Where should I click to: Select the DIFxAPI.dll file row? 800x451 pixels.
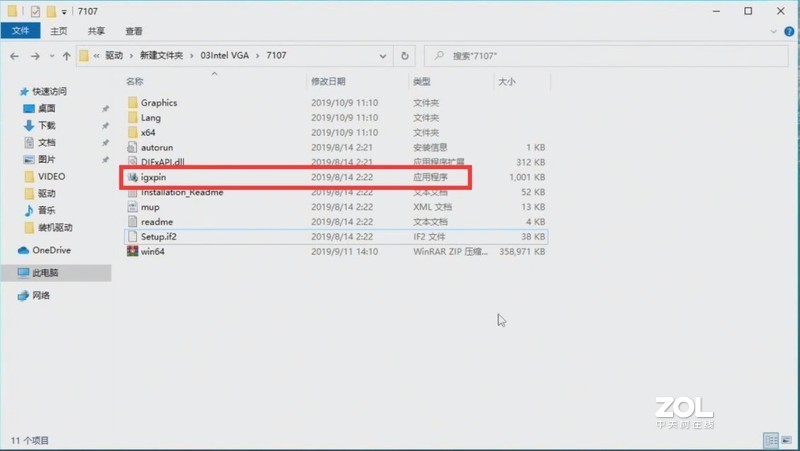click(x=336, y=162)
